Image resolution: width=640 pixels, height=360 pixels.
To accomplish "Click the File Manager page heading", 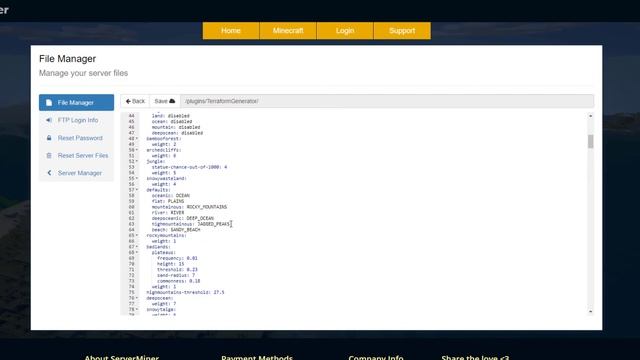I will tap(67, 59).
